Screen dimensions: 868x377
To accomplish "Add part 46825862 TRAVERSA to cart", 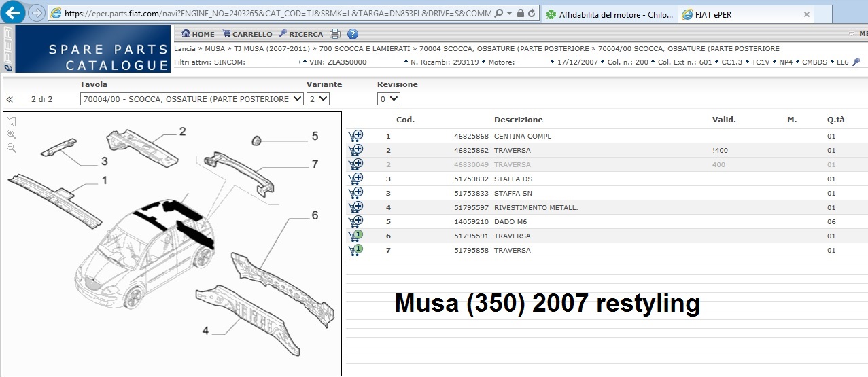I will coord(355,150).
